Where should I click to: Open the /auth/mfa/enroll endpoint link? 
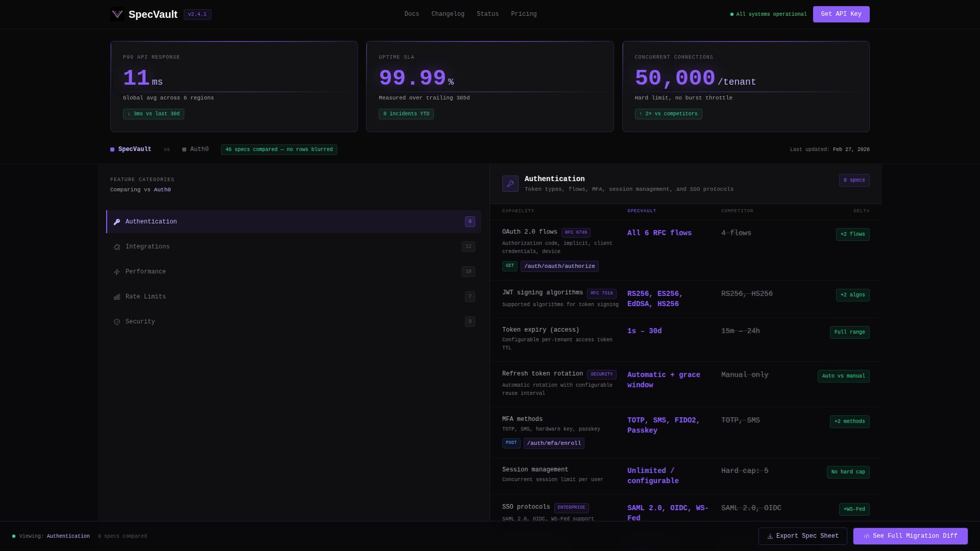[554, 443]
